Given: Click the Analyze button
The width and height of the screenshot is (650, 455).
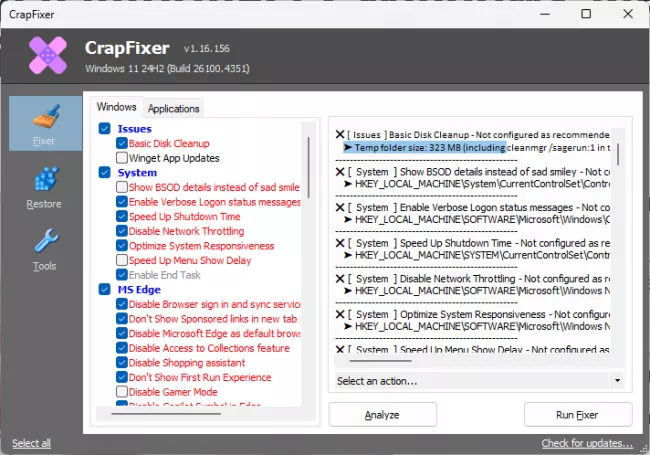Looking at the screenshot, I should point(382,414).
